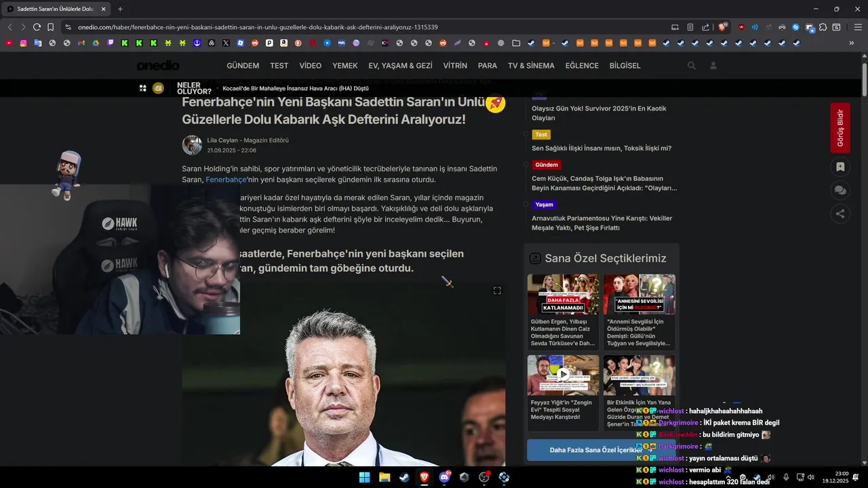This screenshot has width=868, height=488.
Task: Open the Gülben Ergen card thumbnail
Action: click(x=563, y=294)
